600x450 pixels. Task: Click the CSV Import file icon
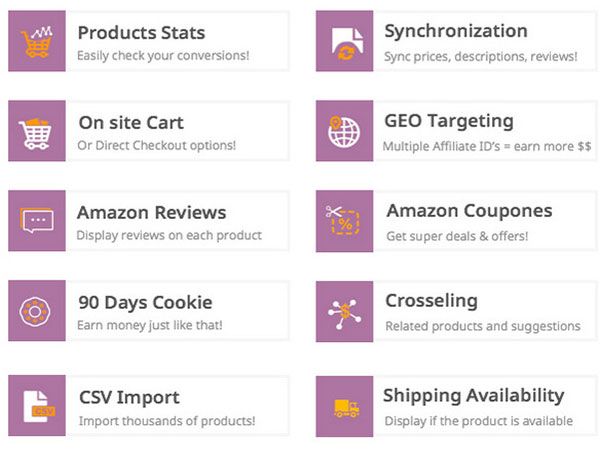37,405
